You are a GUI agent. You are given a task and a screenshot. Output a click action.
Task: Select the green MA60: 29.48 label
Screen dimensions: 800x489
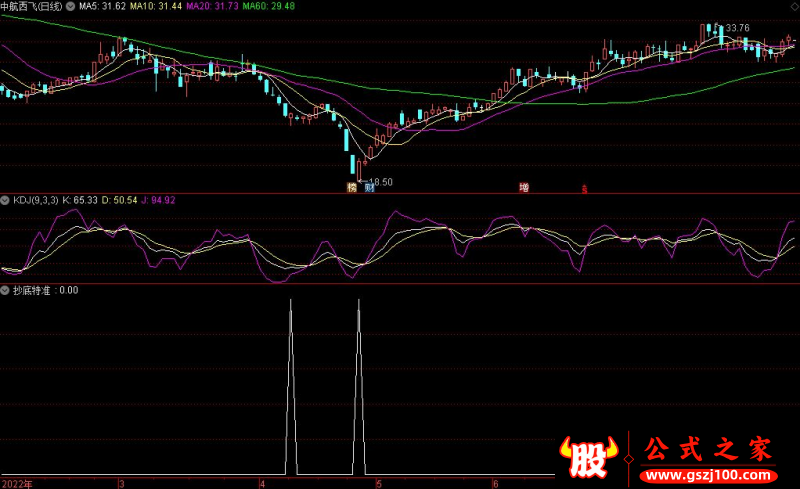click(268, 6)
